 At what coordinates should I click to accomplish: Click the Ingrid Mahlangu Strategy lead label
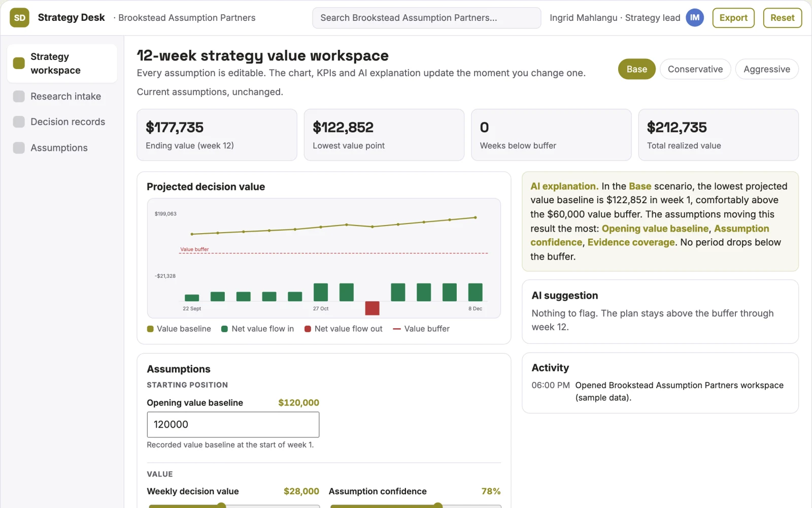coord(615,18)
